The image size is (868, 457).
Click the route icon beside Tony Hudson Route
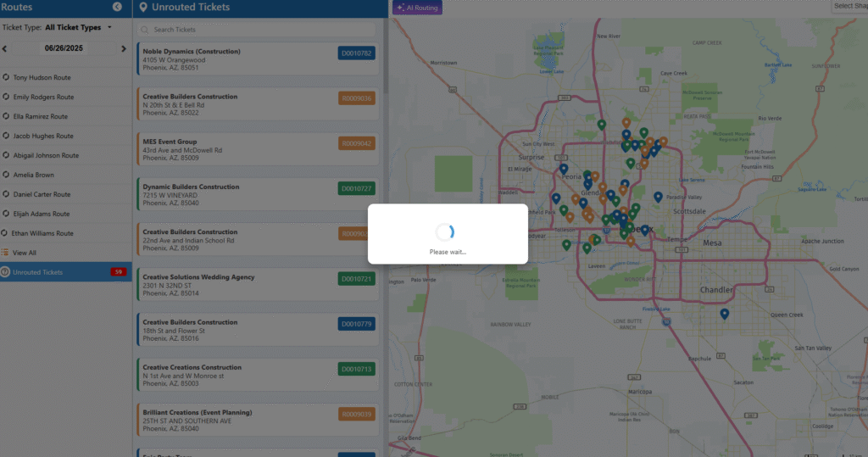pos(6,77)
